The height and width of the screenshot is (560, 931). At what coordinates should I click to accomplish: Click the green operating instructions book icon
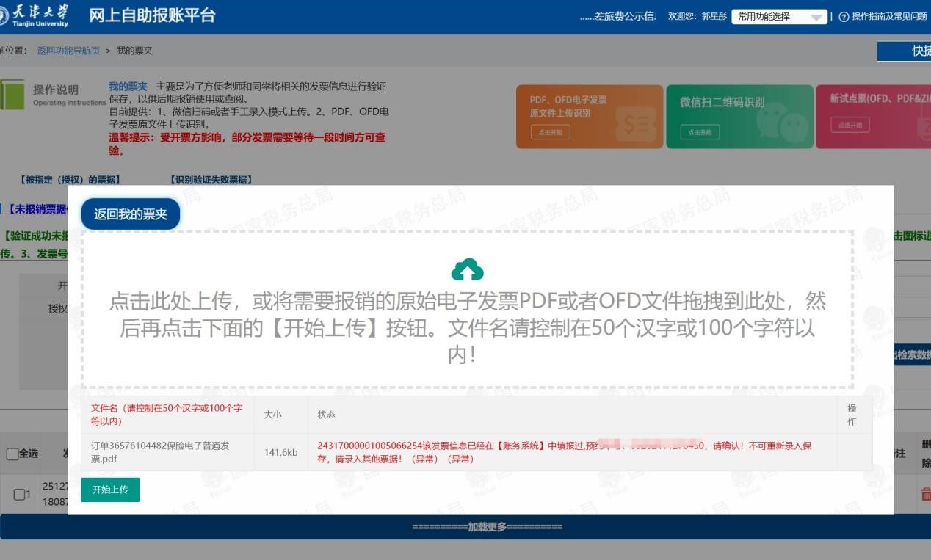tap(12, 95)
